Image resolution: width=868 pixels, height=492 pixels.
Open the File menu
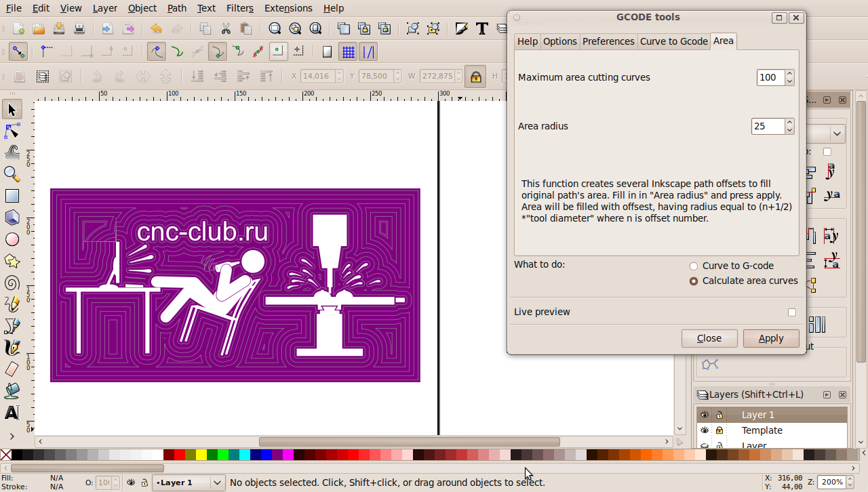pos(14,8)
